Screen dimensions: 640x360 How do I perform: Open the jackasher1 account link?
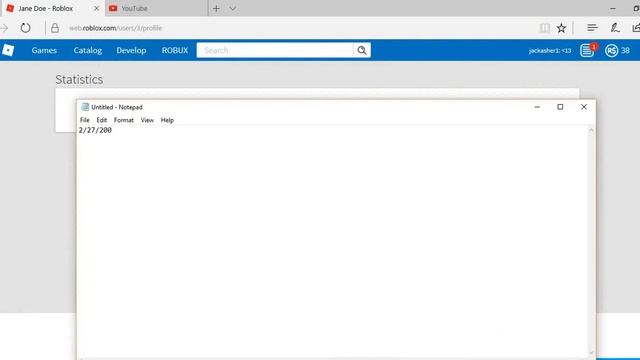(550, 51)
